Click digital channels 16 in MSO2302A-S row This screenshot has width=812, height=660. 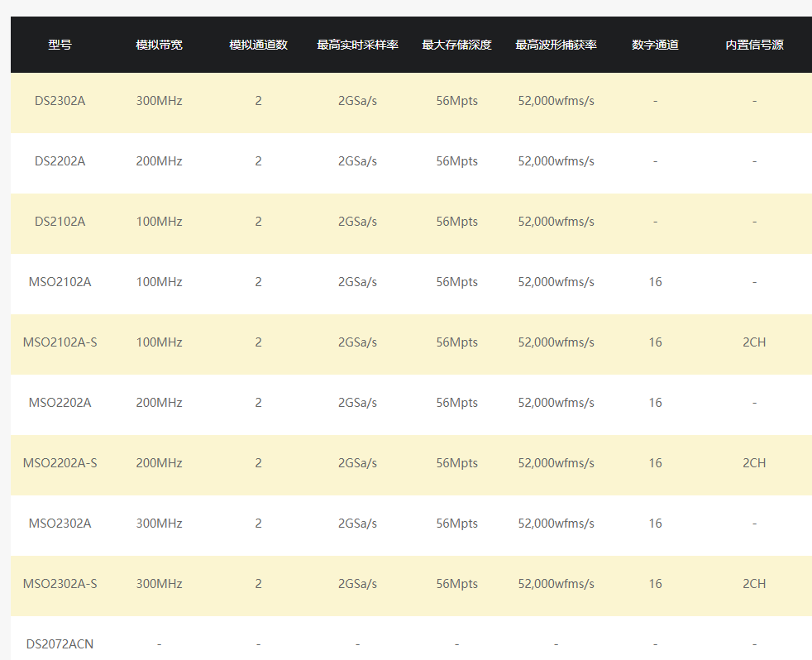(x=655, y=584)
